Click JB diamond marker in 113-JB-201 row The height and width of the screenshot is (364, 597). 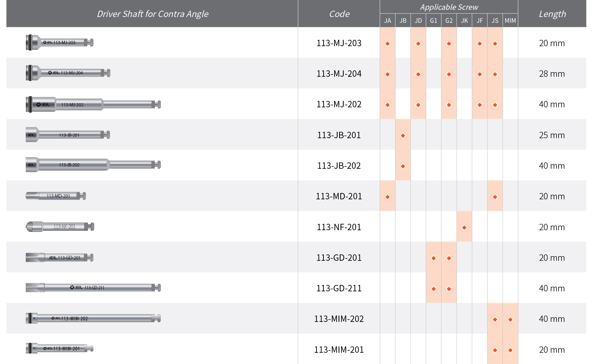pyautogui.click(x=403, y=136)
